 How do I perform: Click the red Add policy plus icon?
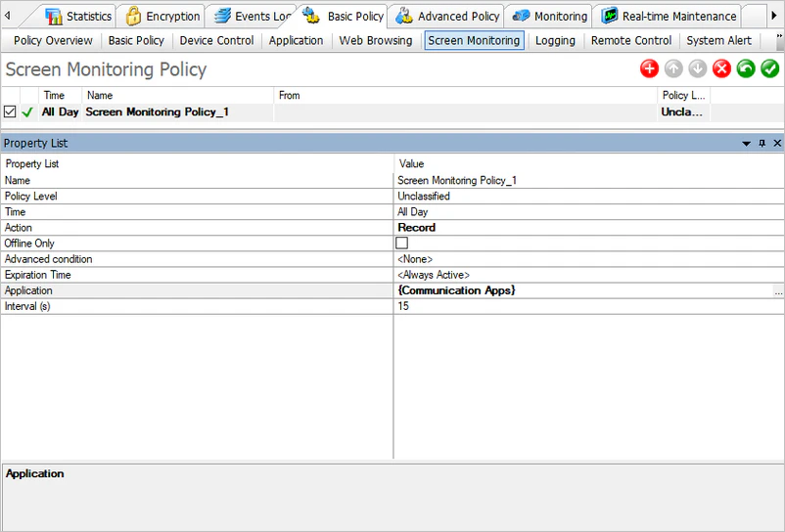[649, 68]
